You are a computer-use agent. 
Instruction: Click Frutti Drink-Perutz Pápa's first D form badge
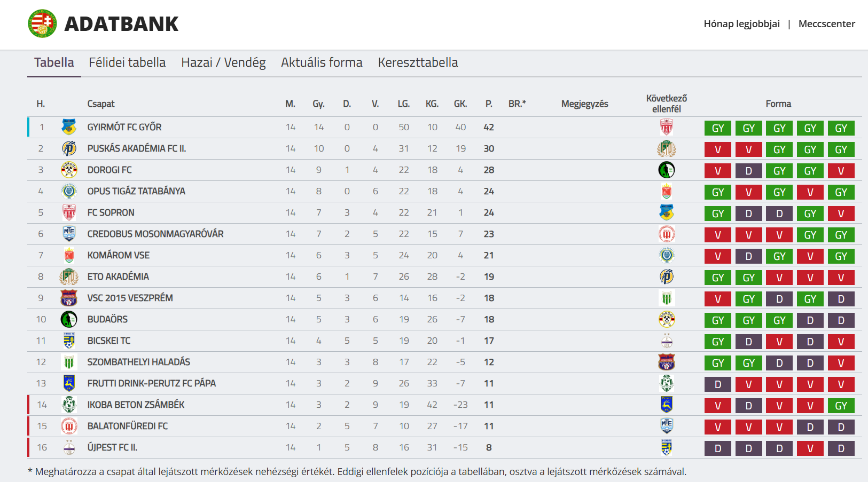(x=718, y=384)
